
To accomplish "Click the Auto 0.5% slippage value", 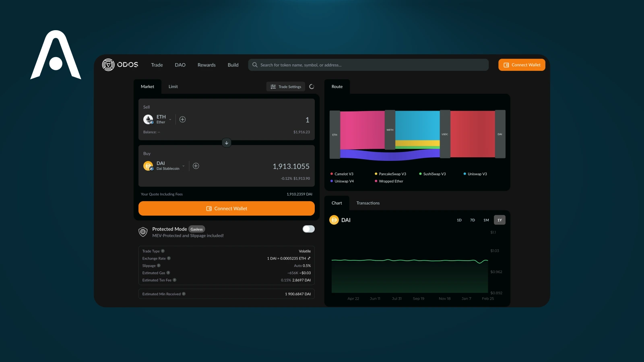I will coord(302,265).
